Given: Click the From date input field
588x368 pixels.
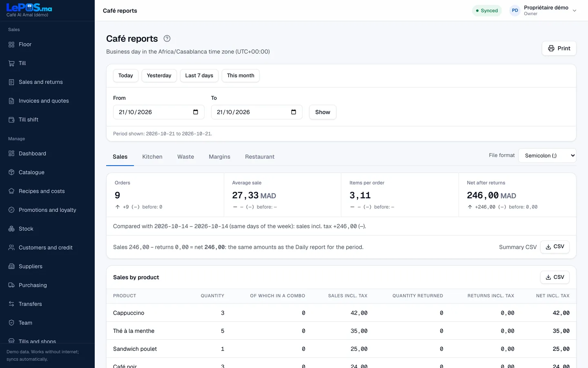Looking at the screenshot, I should pyautogui.click(x=158, y=112).
